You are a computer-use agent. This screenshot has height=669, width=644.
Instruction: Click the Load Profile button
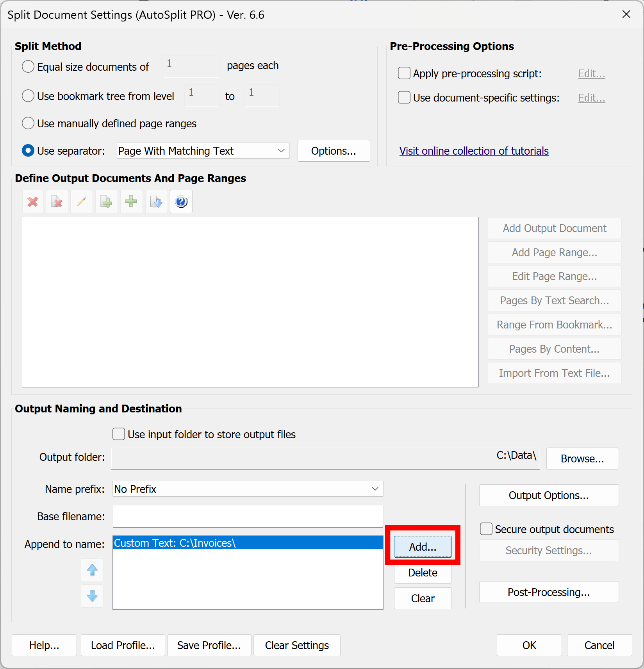point(123,645)
